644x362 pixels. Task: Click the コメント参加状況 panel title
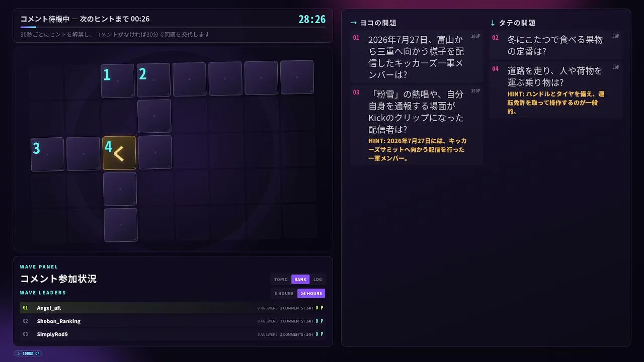(x=58, y=279)
